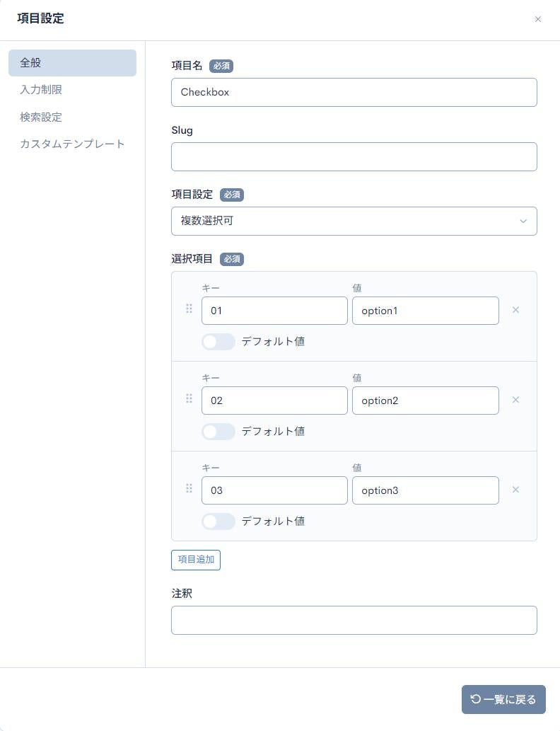Click the 一覧に戻る button
This screenshot has height=731, width=560.
tap(503, 699)
